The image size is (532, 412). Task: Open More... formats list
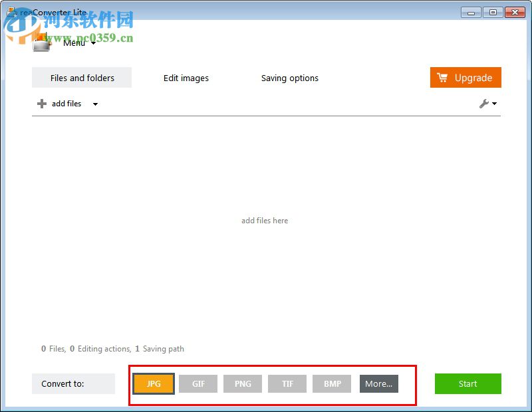(x=379, y=383)
